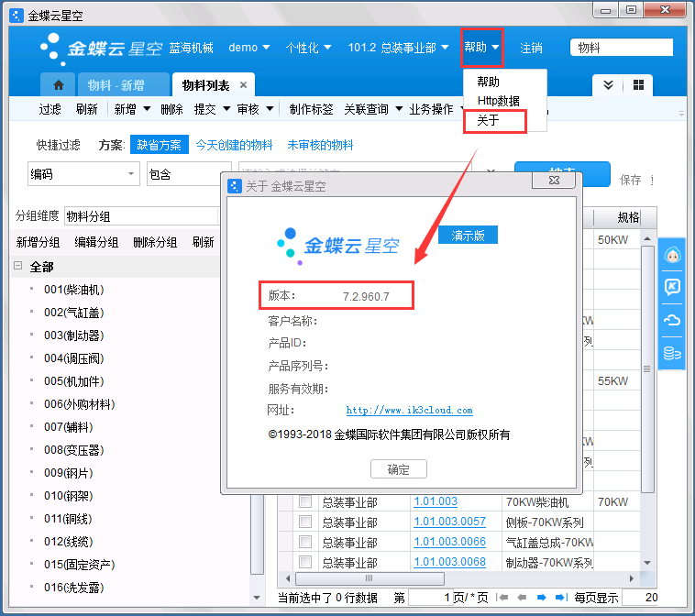Click the 金蝶云星空 title bar app icon
This screenshot has width=695, height=616.
(17, 16)
